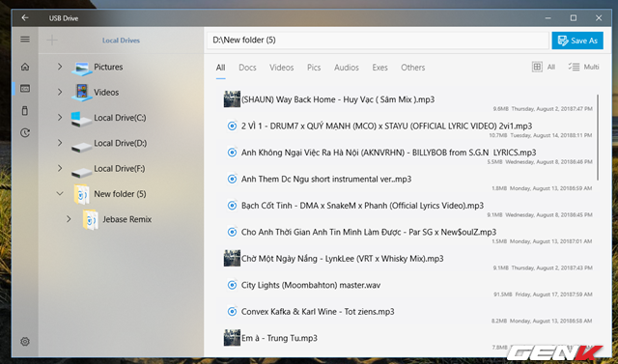618x364 pixels.
Task: Expand Local Drive(D:) node
Action: coord(60,143)
